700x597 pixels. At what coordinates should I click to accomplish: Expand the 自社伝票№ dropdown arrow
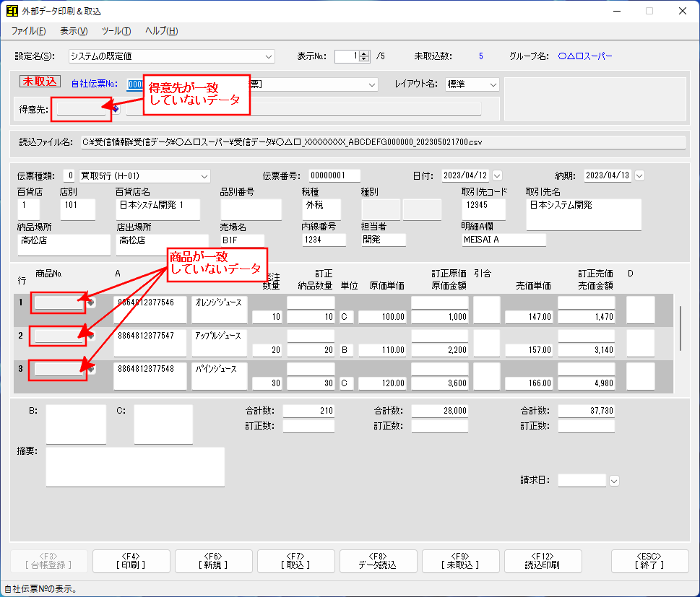point(372,84)
